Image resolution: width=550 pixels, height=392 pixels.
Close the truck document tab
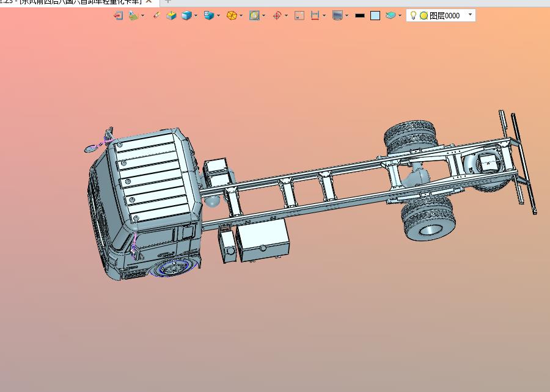149,1
